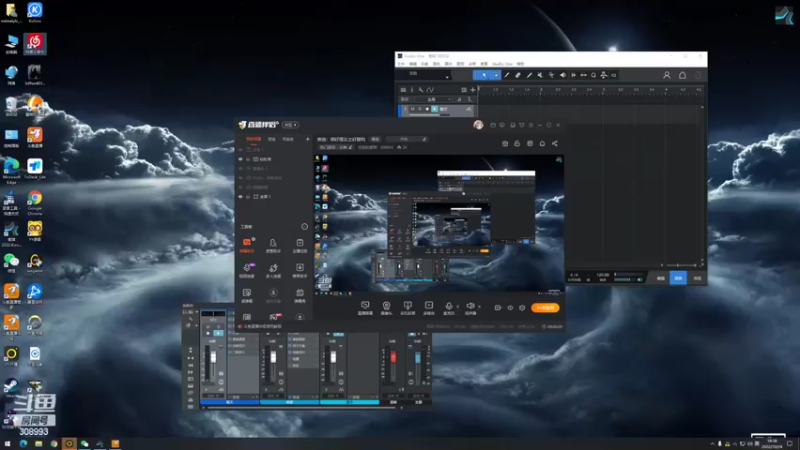Click the record camera icon beside preview eye
Screen dimensions: 800x450
(497, 308)
